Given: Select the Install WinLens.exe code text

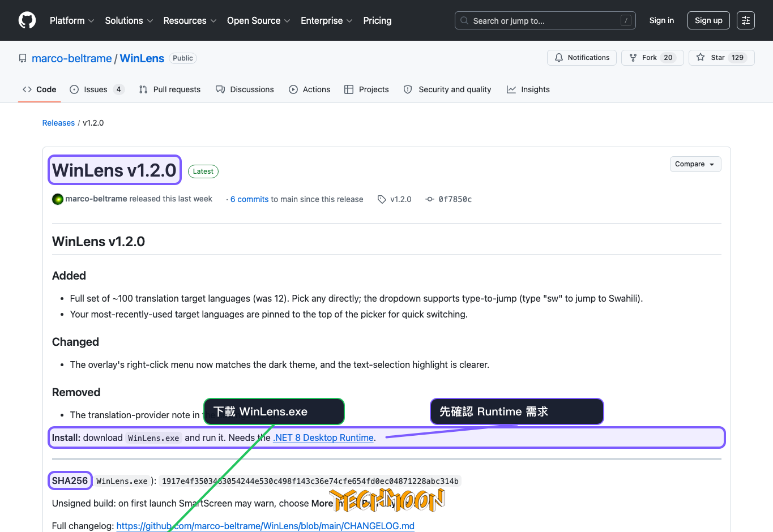Looking at the screenshot, I should click(x=153, y=438).
